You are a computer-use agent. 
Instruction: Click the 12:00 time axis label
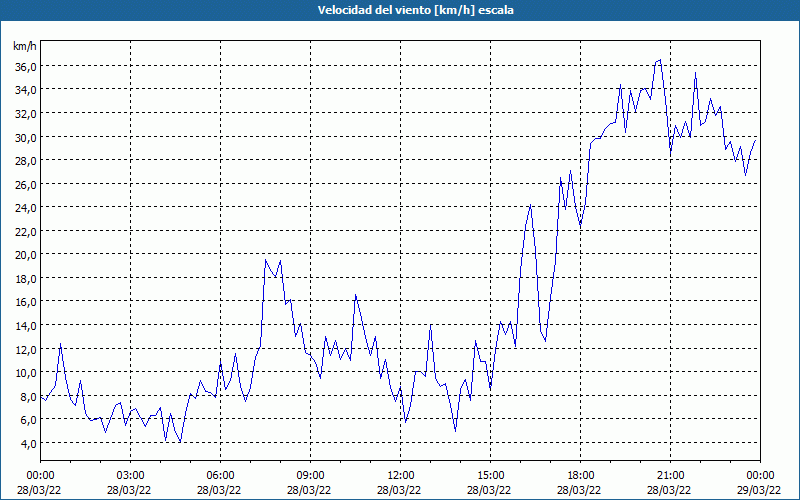[x=401, y=476]
